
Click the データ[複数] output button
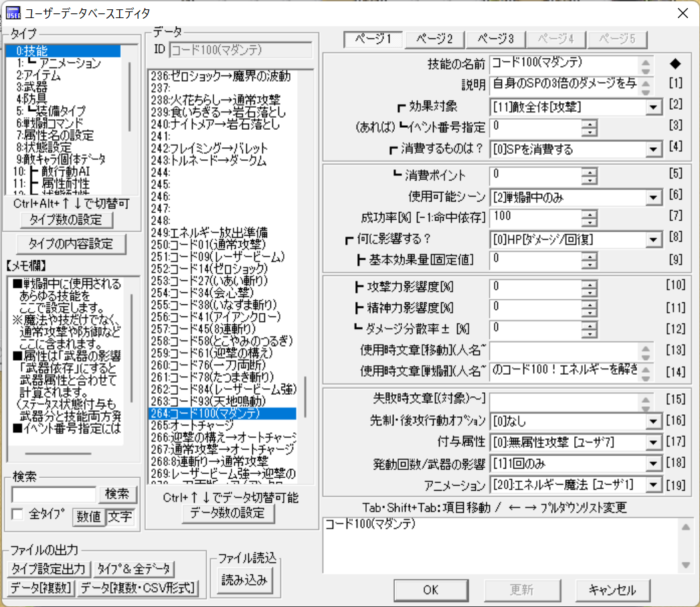pyautogui.click(x=41, y=588)
